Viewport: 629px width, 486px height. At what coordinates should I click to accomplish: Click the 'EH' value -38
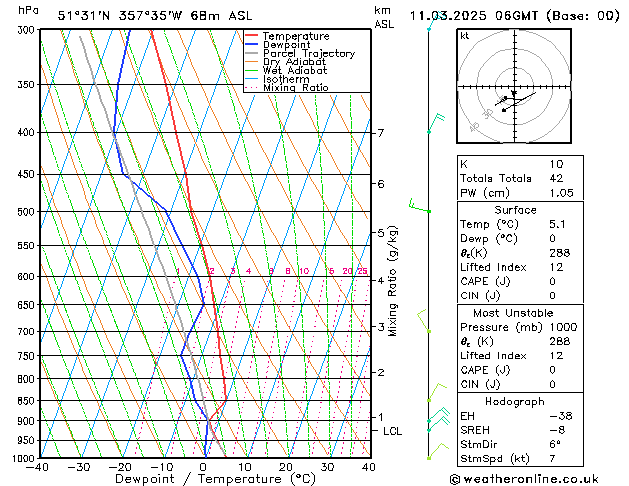[560, 416]
